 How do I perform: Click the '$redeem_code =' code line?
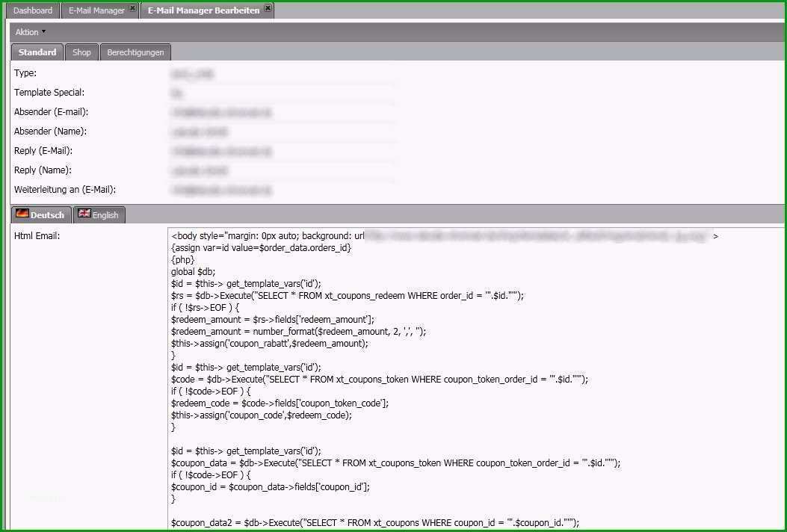tap(280, 403)
